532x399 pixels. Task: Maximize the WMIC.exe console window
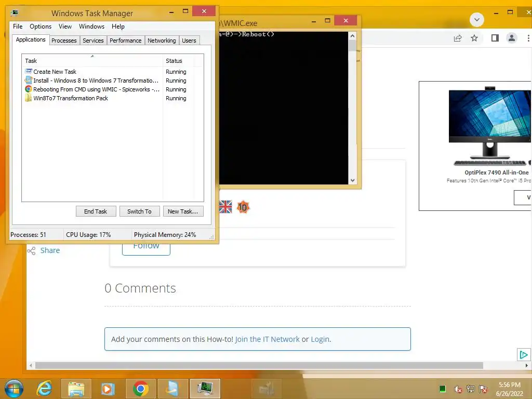click(327, 21)
